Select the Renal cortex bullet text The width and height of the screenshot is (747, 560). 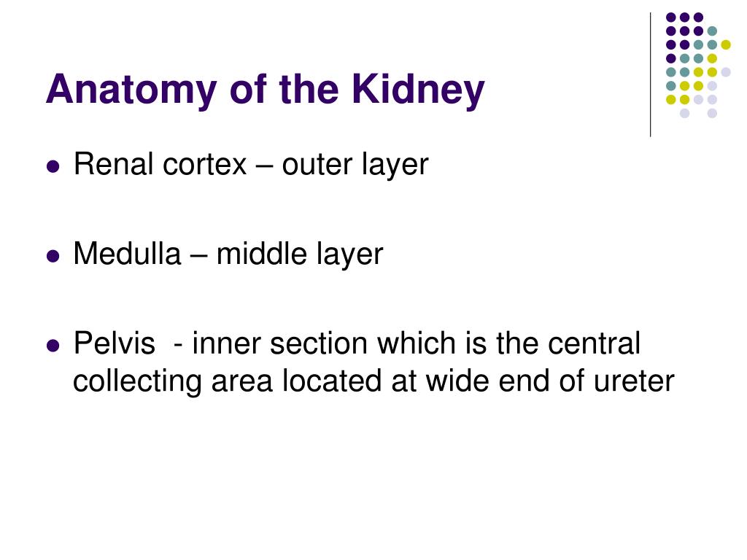click(x=251, y=166)
